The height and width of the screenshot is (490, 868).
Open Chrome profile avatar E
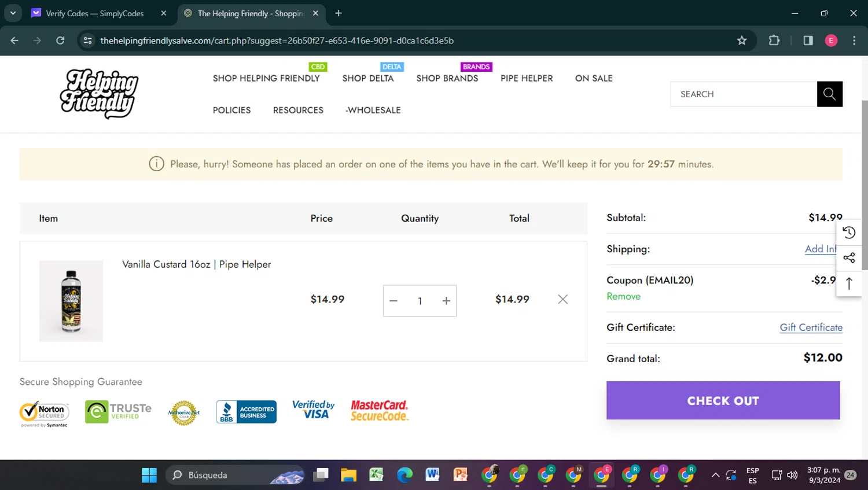click(831, 40)
